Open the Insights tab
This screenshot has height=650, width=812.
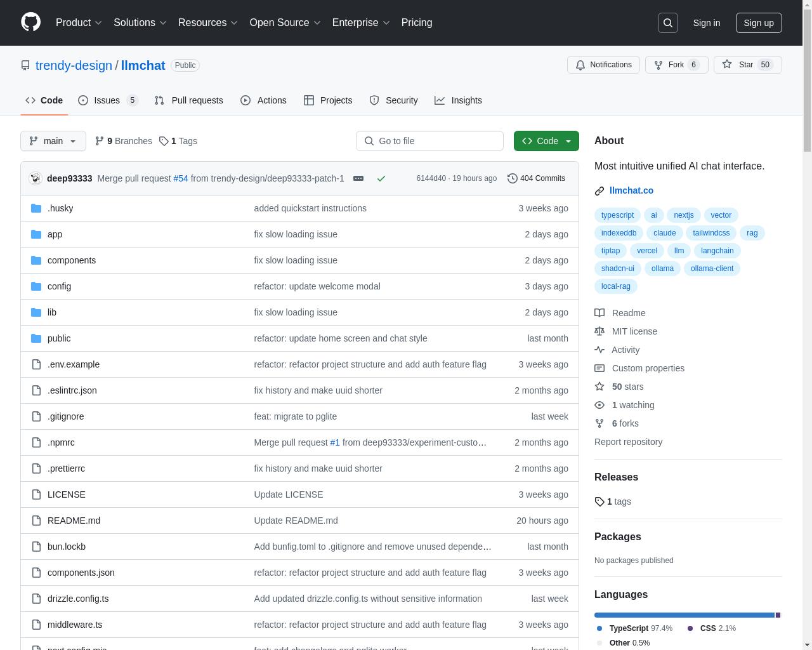458,100
